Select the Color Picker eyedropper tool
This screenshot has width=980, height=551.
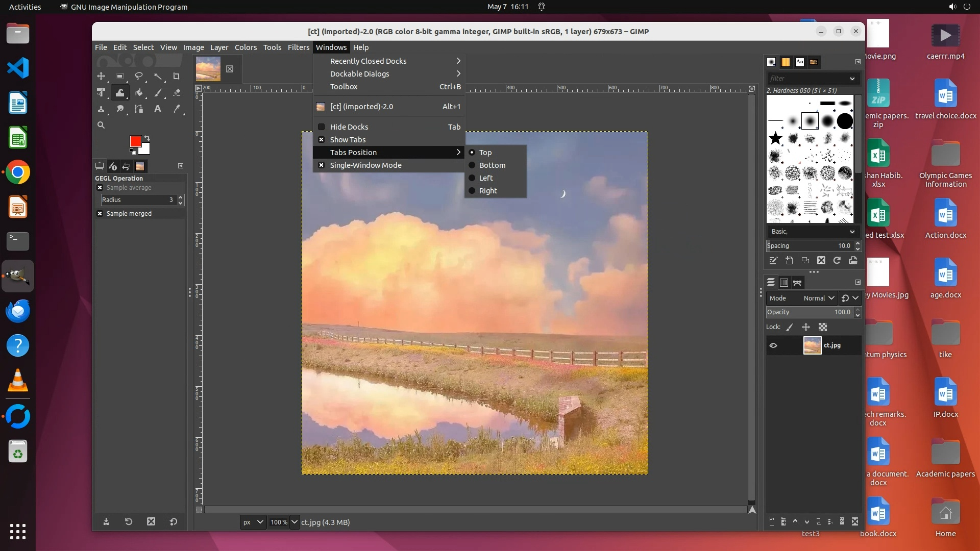click(177, 109)
